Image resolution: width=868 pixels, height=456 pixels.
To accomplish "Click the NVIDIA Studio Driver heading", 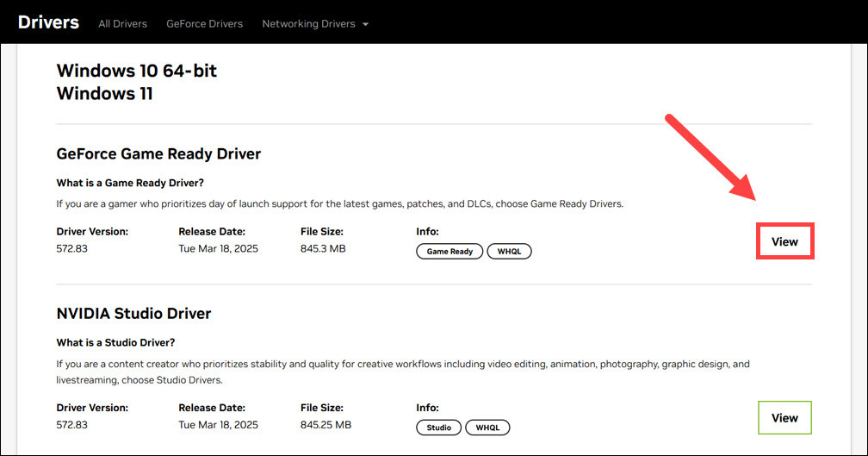I will (x=133, y=313).
